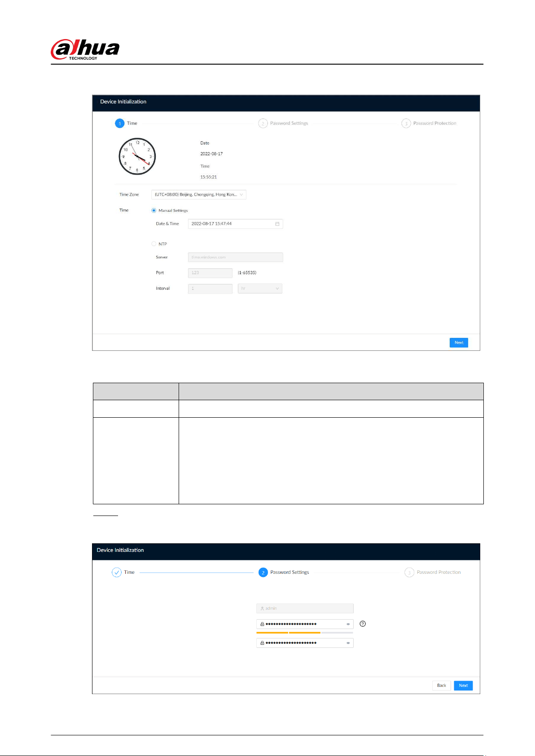Click the Time Zone label
The height and width of the screenshot is (756, 535).
click(129, 195)
